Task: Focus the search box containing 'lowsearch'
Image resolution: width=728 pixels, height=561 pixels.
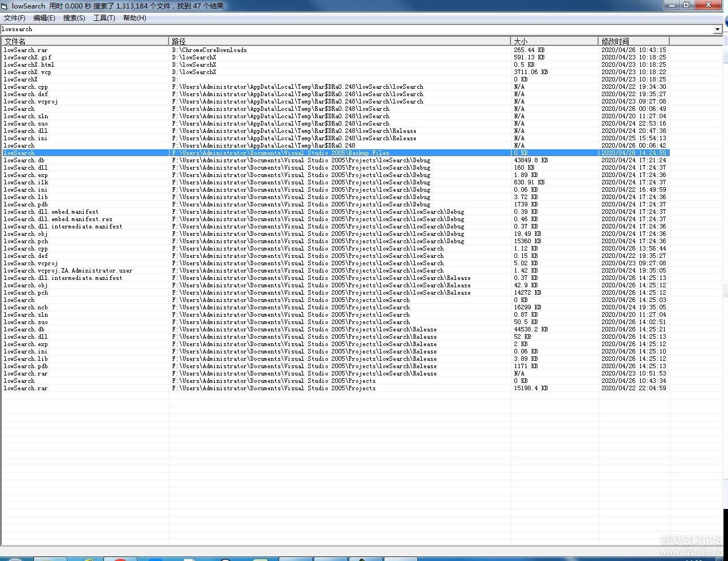Action: click(x=357, y=29)
